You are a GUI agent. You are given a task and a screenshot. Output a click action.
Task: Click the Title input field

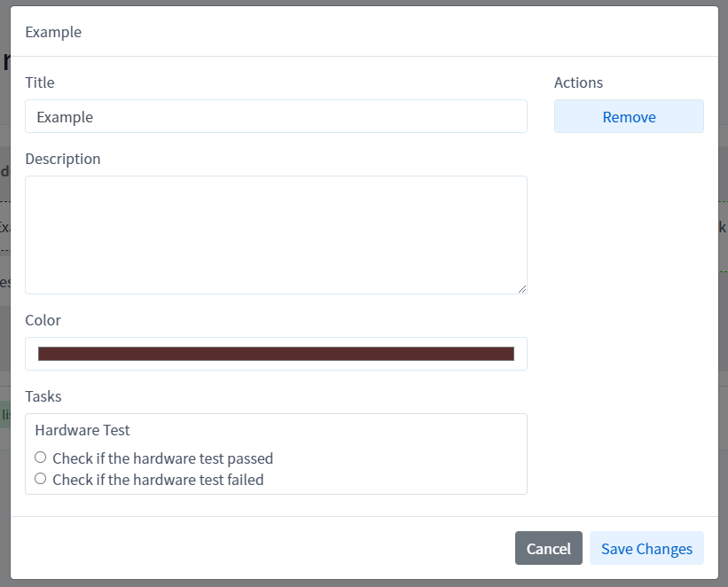[276, 116]
